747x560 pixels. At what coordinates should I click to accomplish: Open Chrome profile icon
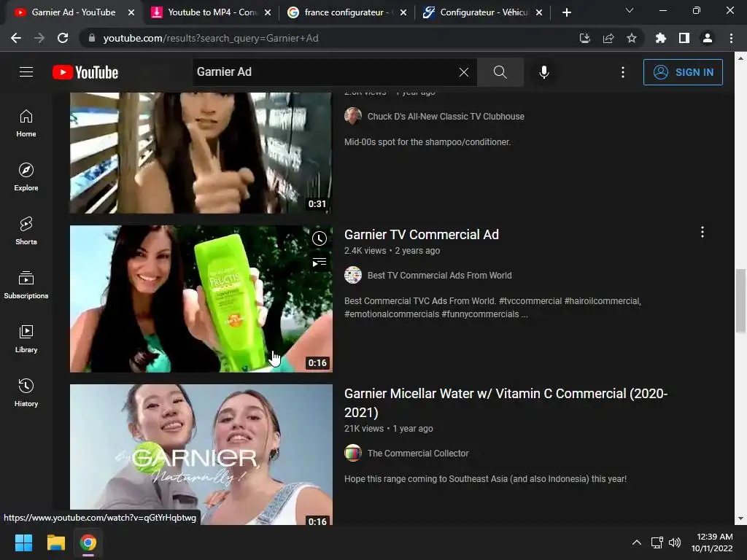pos(708,38)
